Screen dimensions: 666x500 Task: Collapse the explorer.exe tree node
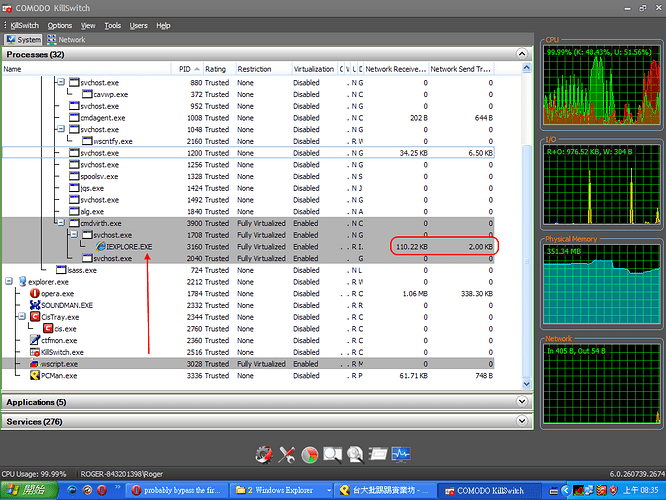(x=9, y=281)
